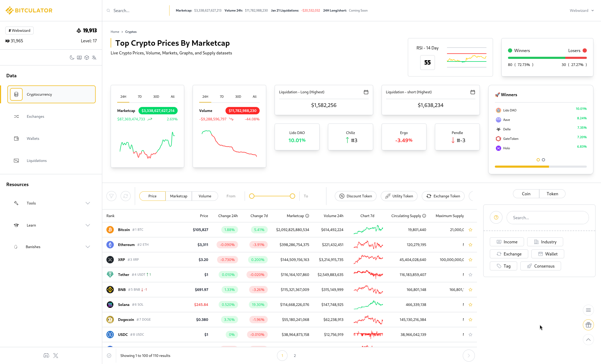Switch filter to Volume
This screenshot has width=601, height=364.
click(x=205, y=196)
